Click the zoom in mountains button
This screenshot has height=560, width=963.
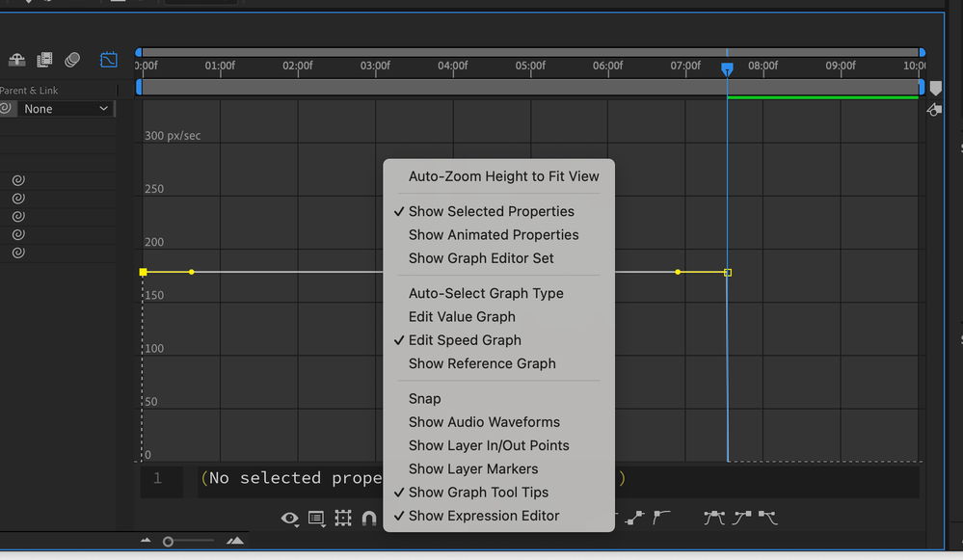pos(235,542)
